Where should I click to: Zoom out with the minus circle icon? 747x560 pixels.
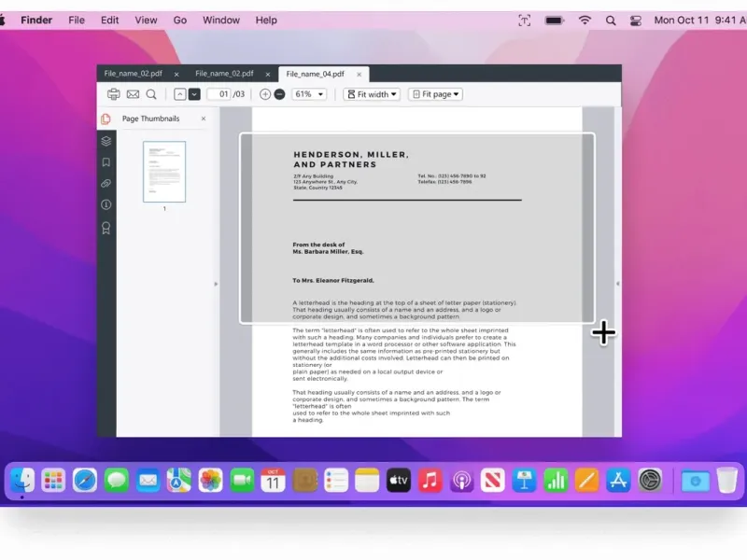[x=279, y=94]
